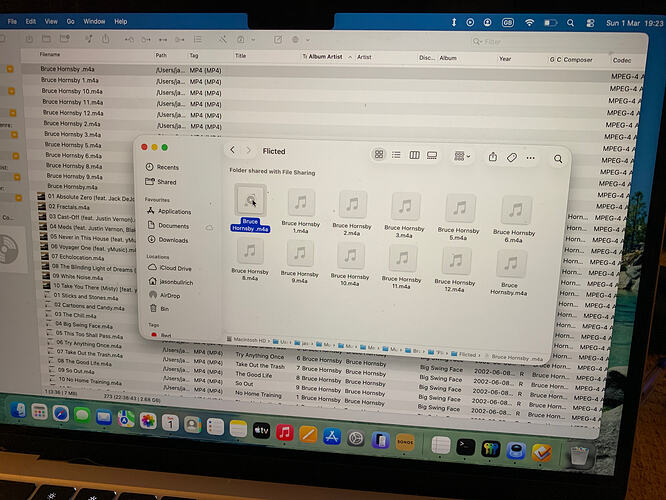The image size is (666, 500).
Task: Open App Store from the Dock
Action: click(x=332, y=436)
